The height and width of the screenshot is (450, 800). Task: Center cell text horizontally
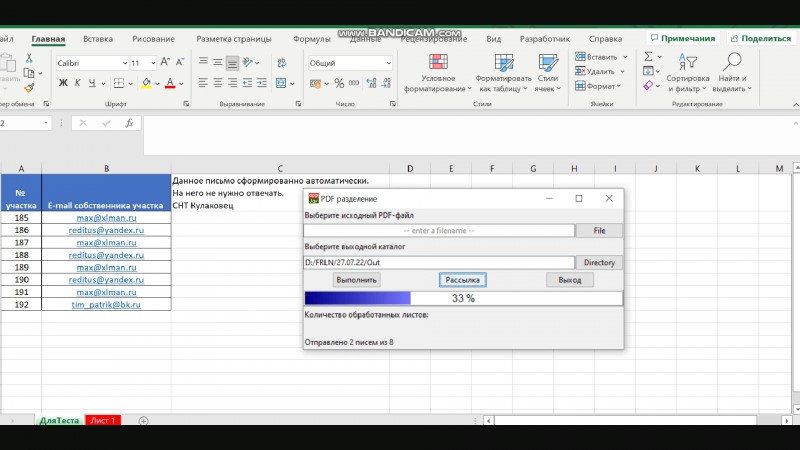click(x=218, y=83)
